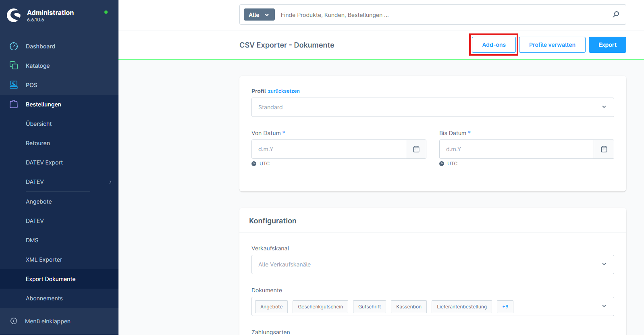Click the zurücksetzen link
Viewport: 644px width, 335px height.
click(x=284, y=91)
